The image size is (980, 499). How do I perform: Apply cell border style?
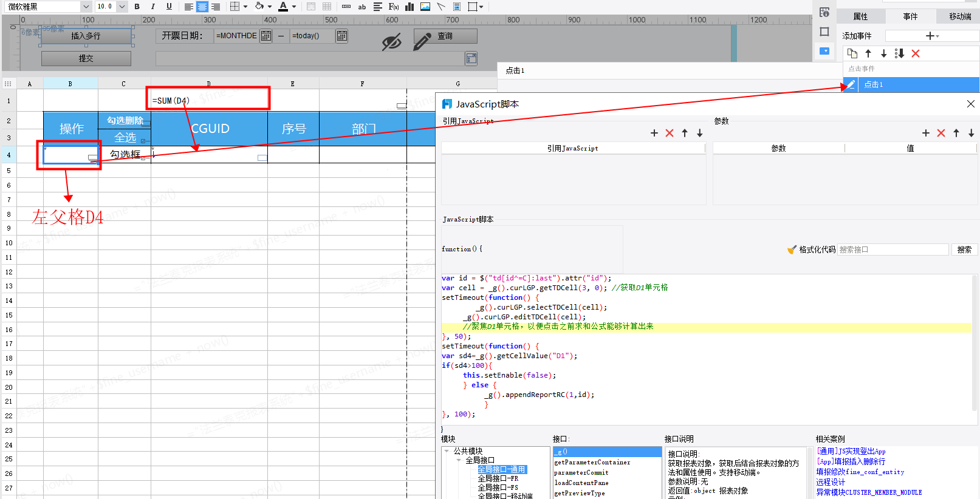[235, 7]
